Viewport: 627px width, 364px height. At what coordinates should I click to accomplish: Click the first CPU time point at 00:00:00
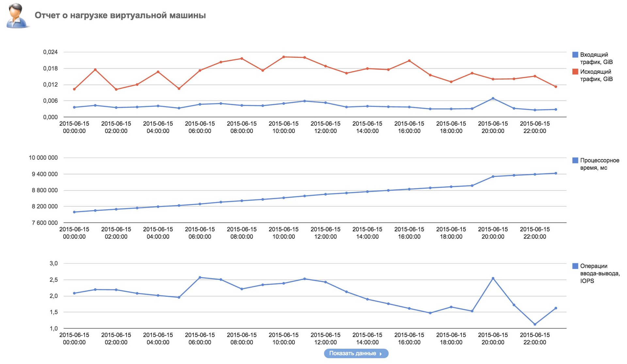pos(74,212)
